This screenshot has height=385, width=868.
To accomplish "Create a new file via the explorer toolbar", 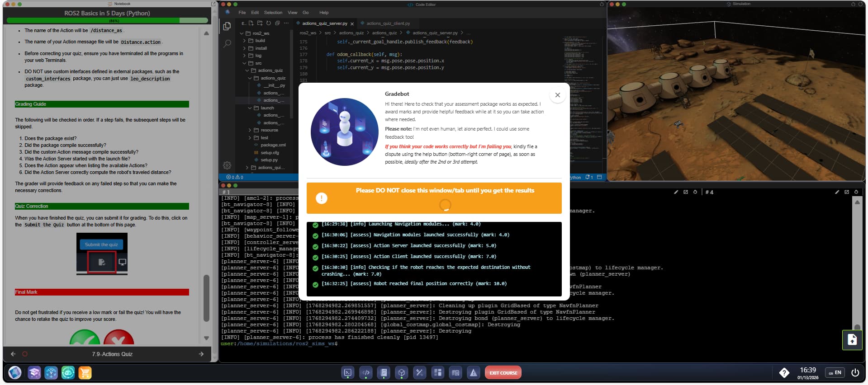I will pos(251,23).
